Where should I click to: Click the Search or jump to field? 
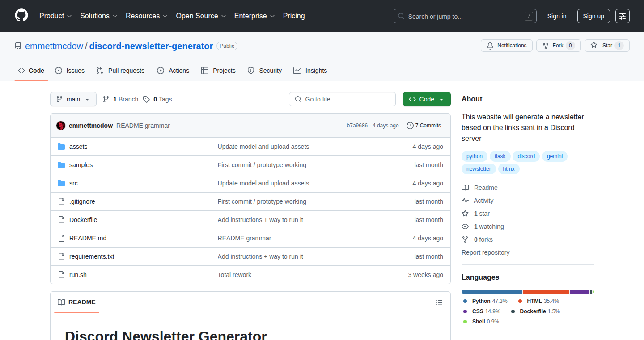(x=465, y=16)
